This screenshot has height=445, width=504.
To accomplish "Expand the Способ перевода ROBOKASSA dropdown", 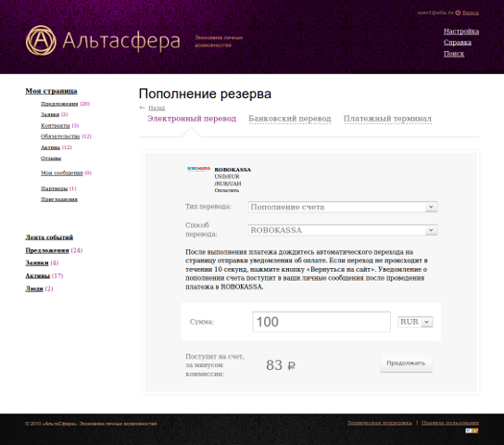I will (x=343, y=230).
